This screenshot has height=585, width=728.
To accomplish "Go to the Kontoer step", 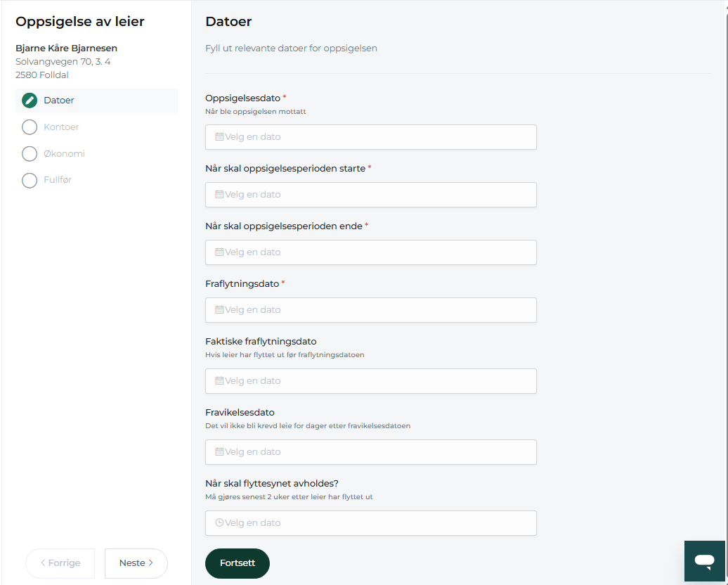I will coord(96,127).
